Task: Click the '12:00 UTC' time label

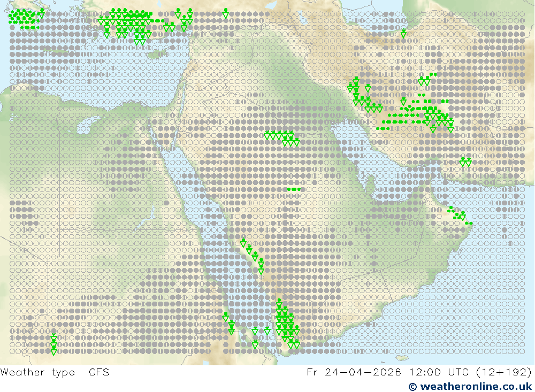Action: pyautogui.click(x=439, y=372)
